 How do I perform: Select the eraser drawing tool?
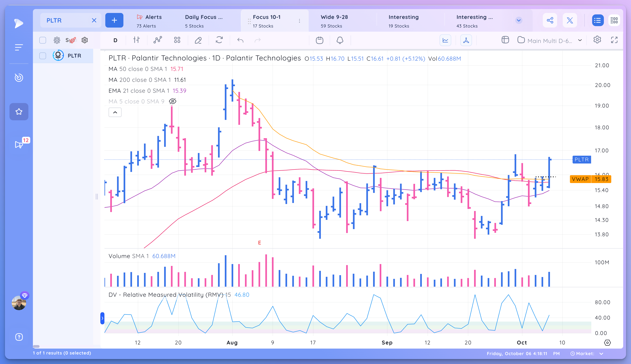pyautogui.click(x=198, y=40)
